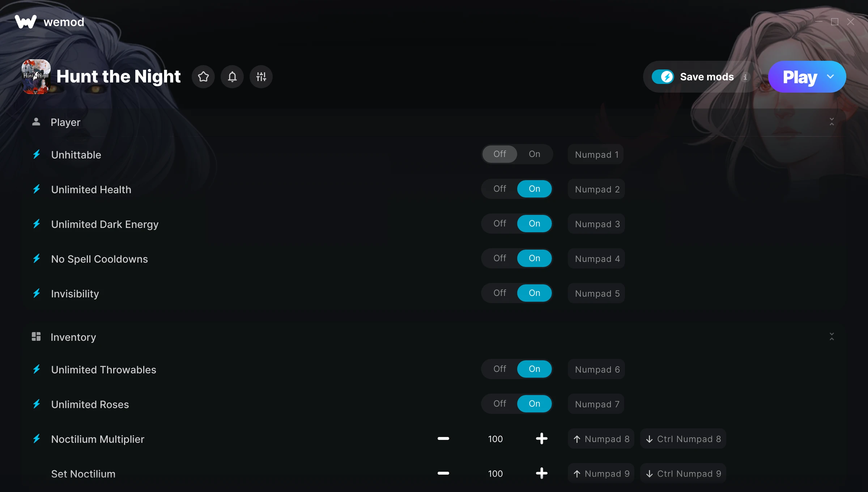Click the WeMod logo icon
Viewport: 868px width, 492px height.
26,22
